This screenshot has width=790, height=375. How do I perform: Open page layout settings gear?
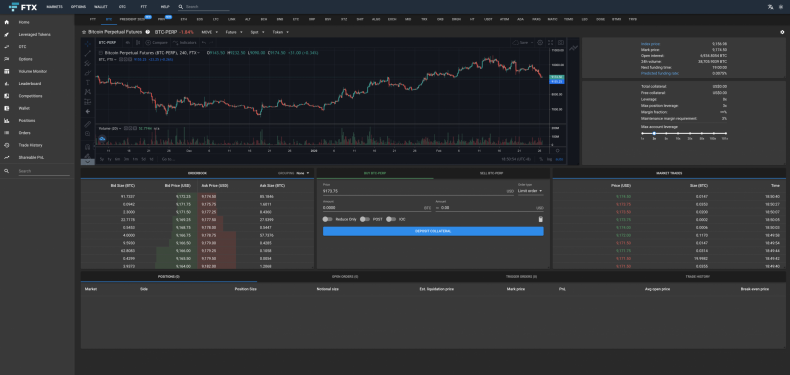tap(781, 32)
